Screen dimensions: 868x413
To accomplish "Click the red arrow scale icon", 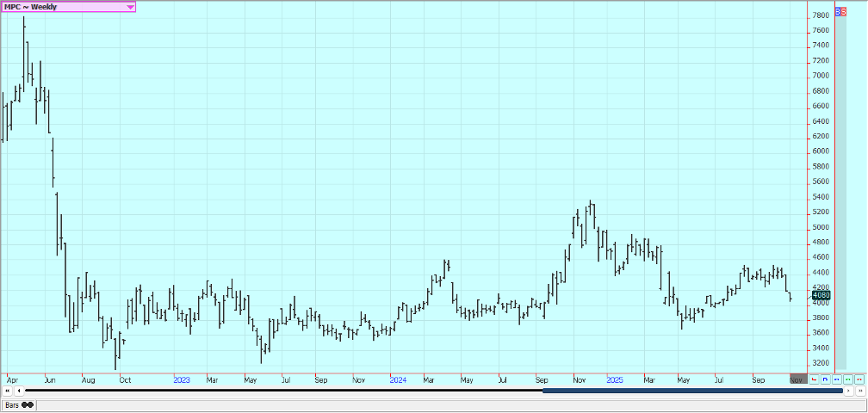I will pyautogui.click(x=814, y=379).
